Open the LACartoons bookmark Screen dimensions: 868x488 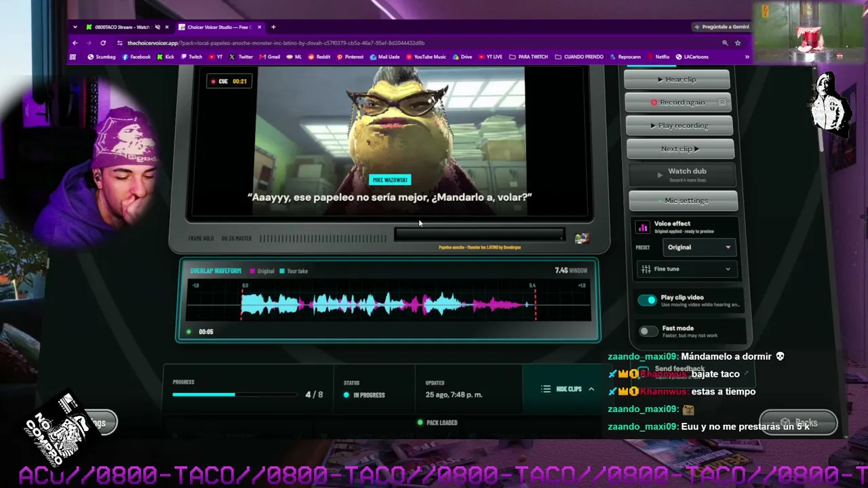coord(693,57)
